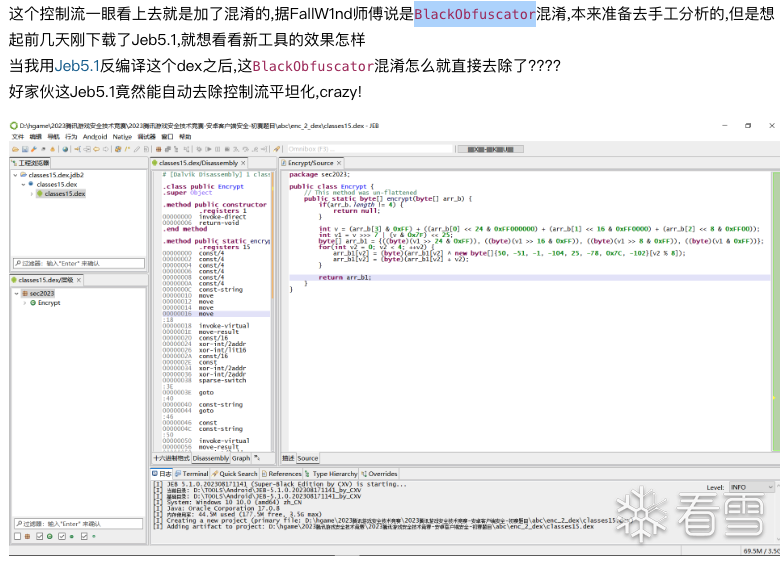Click green Encrypt class icon in hierarchy
The width and height of the screenshot is (780, 561).
tap(33, 302)
